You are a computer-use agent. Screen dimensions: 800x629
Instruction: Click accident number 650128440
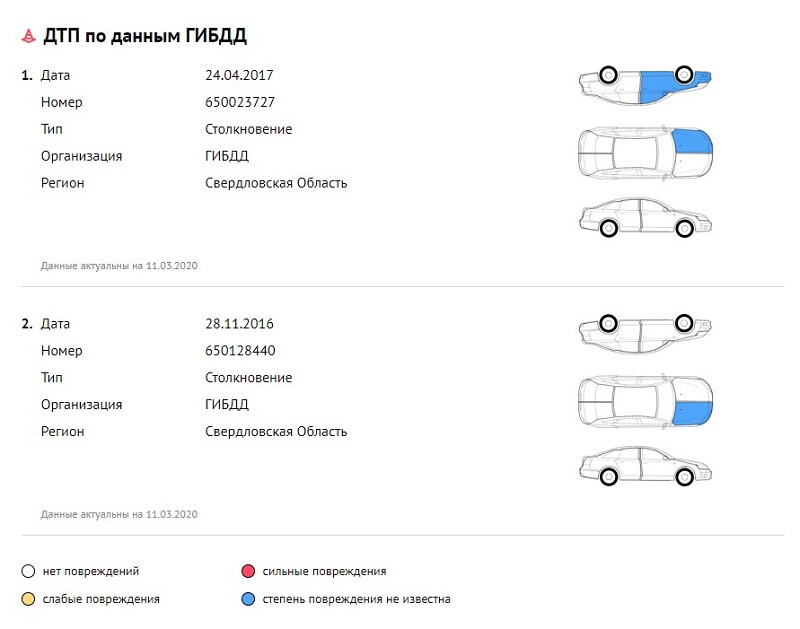[240, 350]
